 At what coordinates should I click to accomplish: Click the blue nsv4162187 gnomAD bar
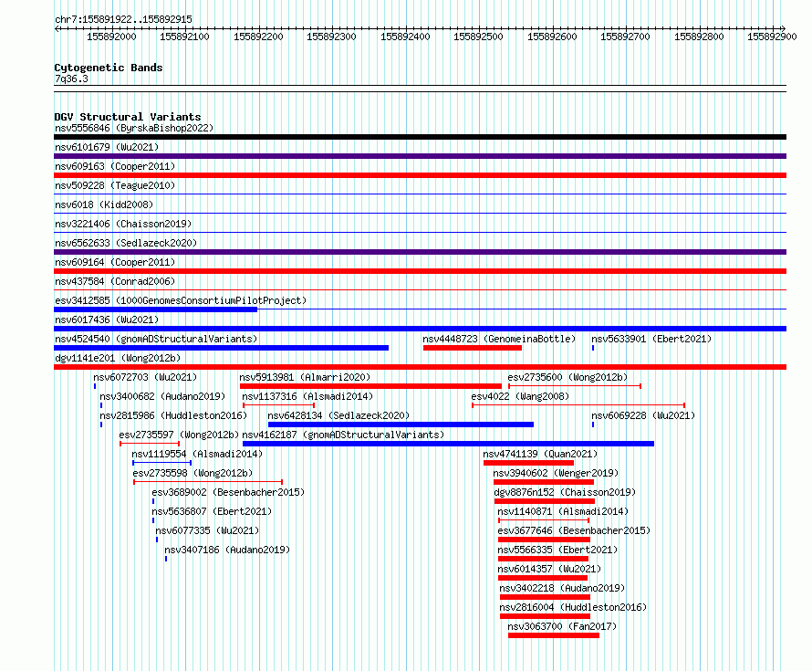(449, 444)
